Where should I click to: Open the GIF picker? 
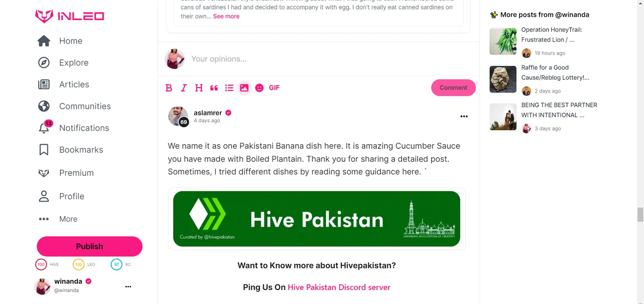click(274, 87)
